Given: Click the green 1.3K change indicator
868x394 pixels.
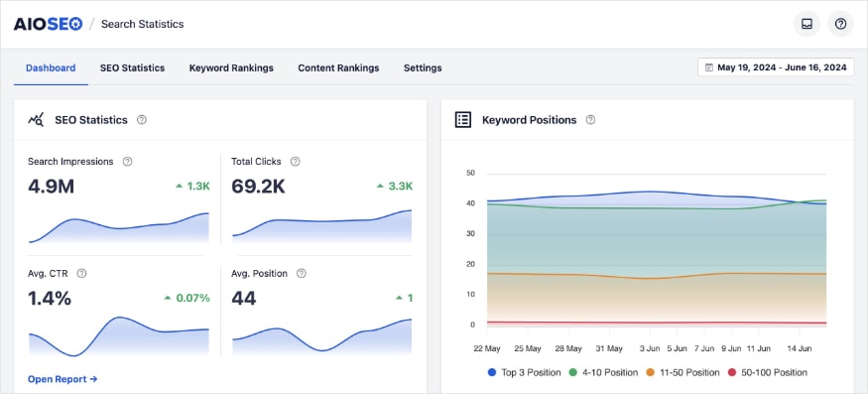Looking at the screenshot, I should click(x=192, y=187).
